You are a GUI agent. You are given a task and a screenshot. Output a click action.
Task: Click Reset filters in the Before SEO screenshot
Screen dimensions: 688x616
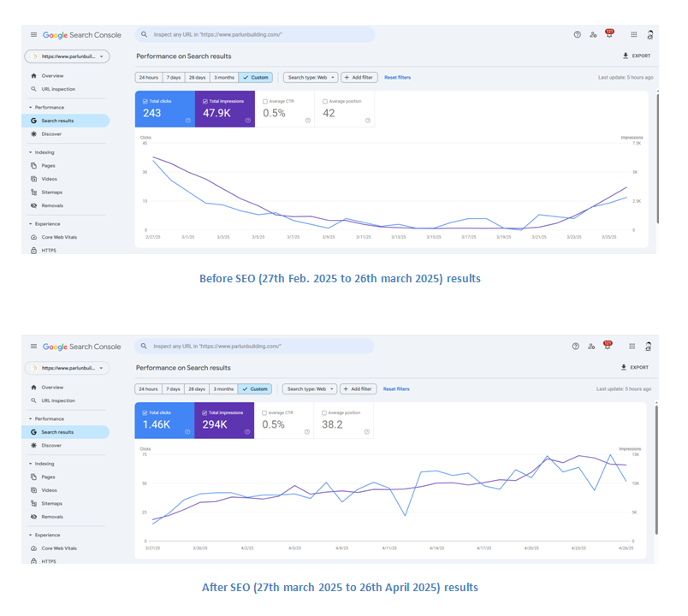(x=397, y=78)
